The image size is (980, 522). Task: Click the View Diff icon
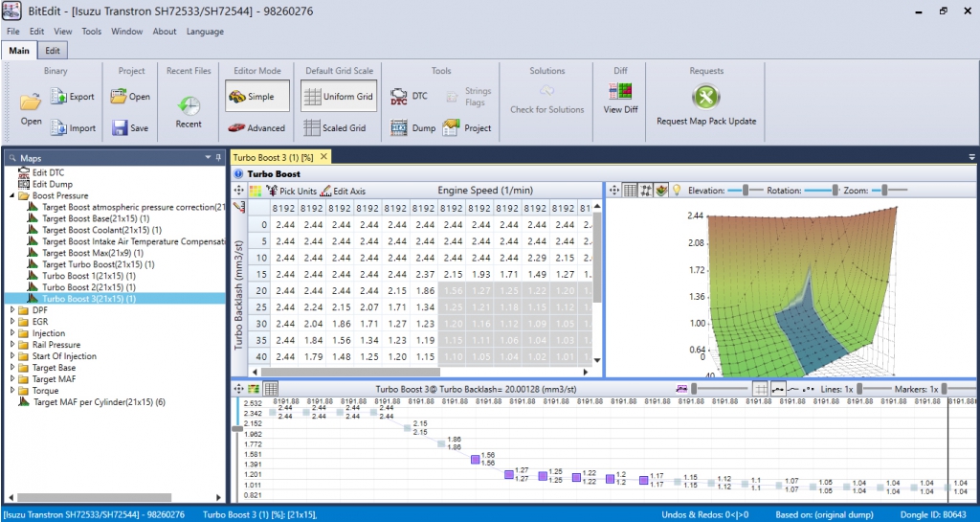[x=620, y=92]
